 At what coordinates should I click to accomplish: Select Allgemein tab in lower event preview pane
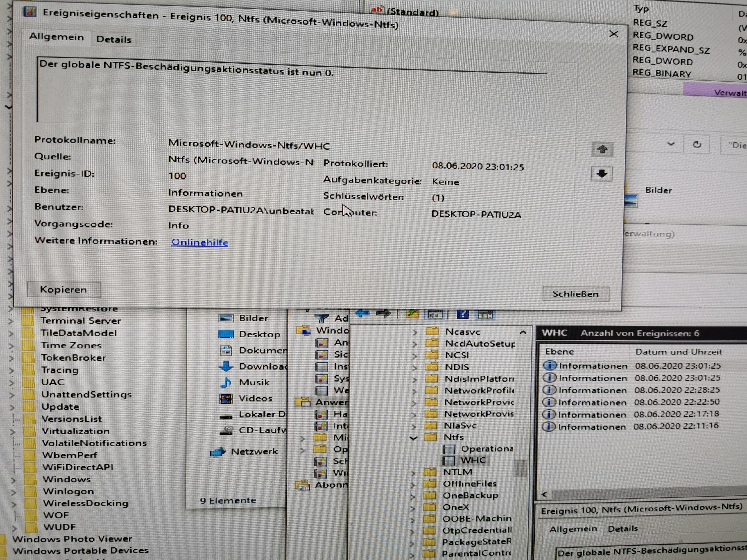pos(573,529)
